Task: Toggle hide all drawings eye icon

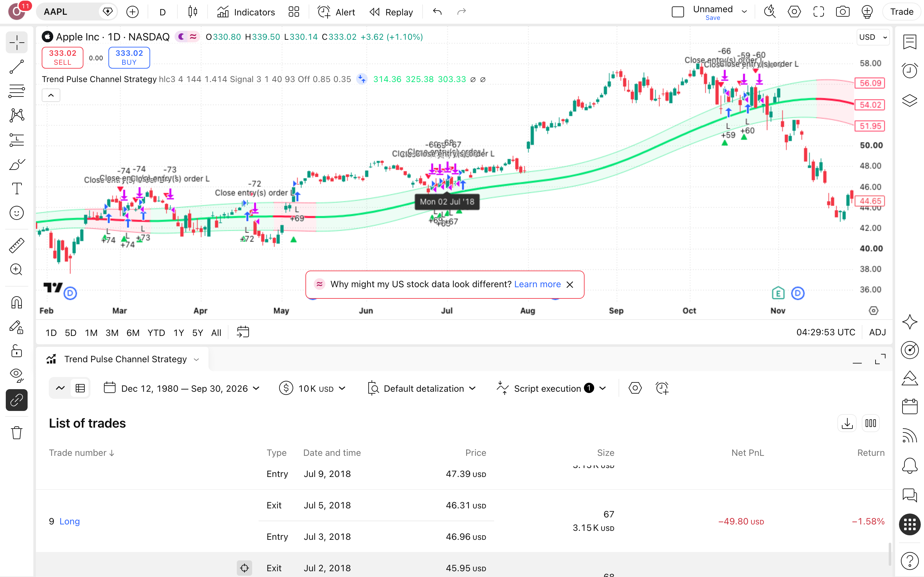Action: 17,375
